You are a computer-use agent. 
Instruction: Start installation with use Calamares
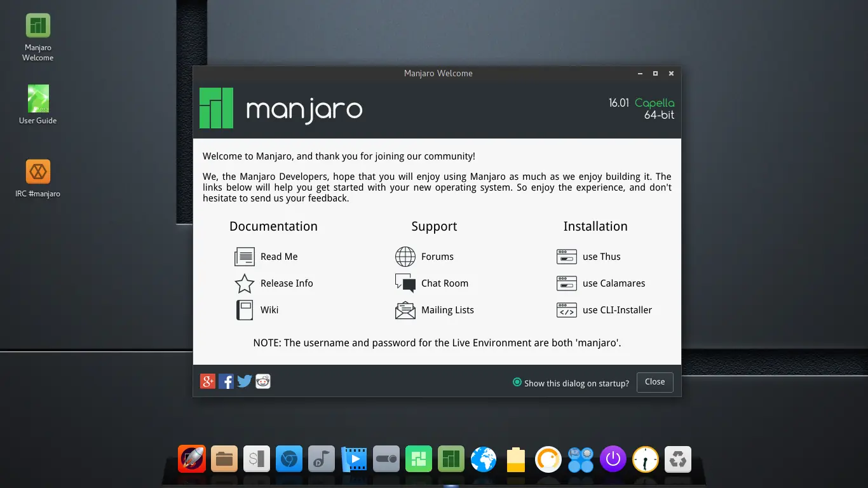click(x=614, y=283)
